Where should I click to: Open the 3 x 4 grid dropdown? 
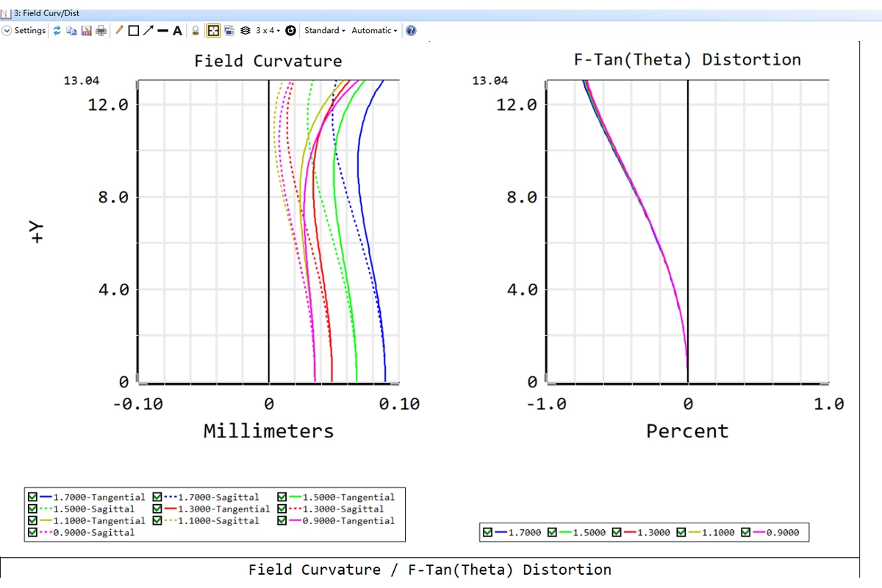268,31
